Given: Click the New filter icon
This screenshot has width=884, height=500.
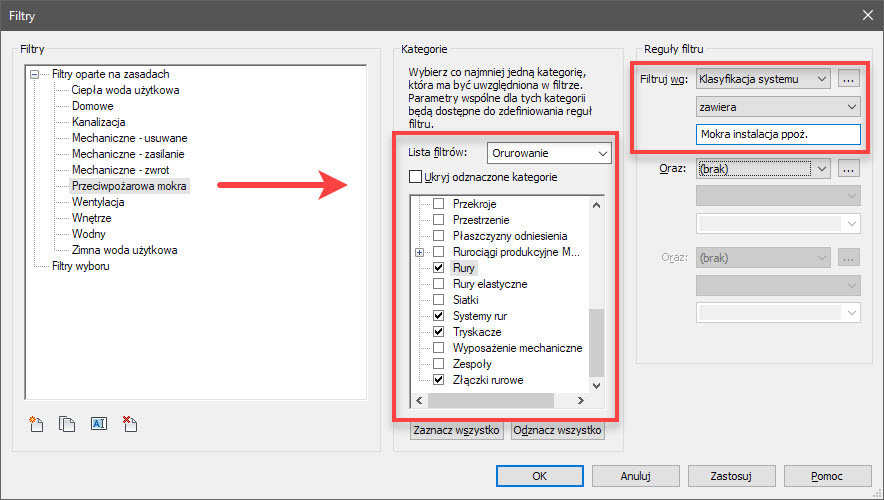Looking at the screenshot, I should 37,423.
